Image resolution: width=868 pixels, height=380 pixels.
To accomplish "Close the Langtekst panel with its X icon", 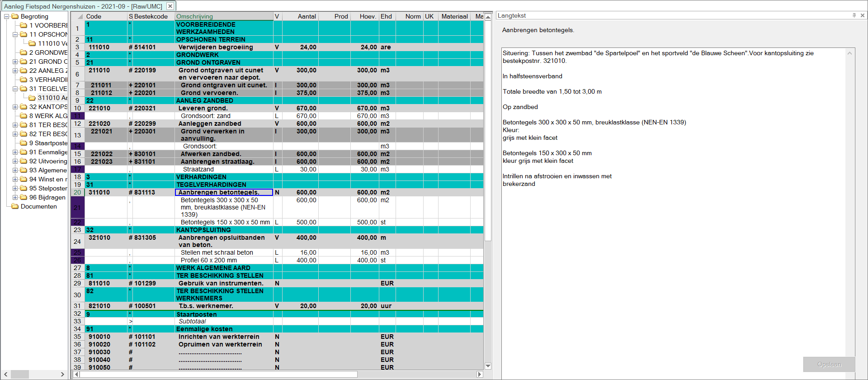I will [863, 15].
